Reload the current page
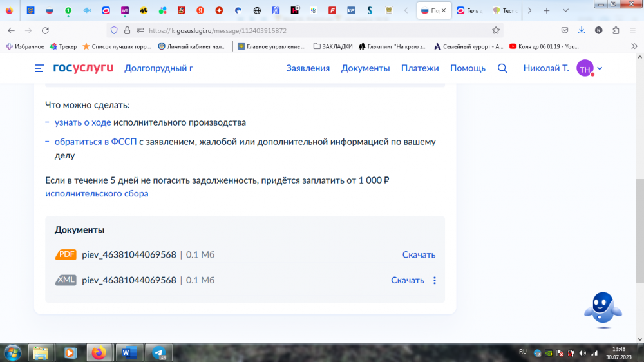The image size is (644, 362). tap(45, 30)
